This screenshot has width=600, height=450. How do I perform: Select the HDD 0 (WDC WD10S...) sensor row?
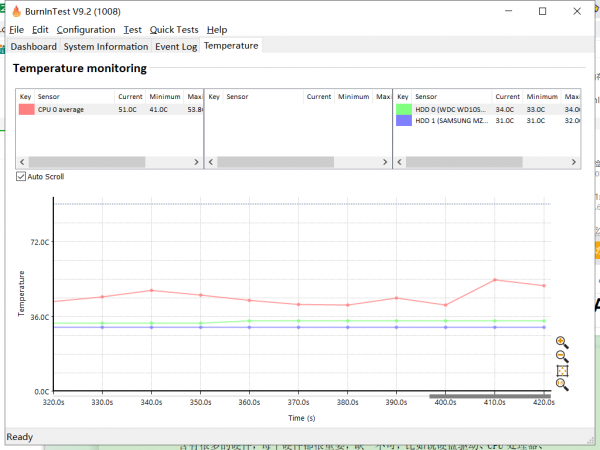(487, 109)
